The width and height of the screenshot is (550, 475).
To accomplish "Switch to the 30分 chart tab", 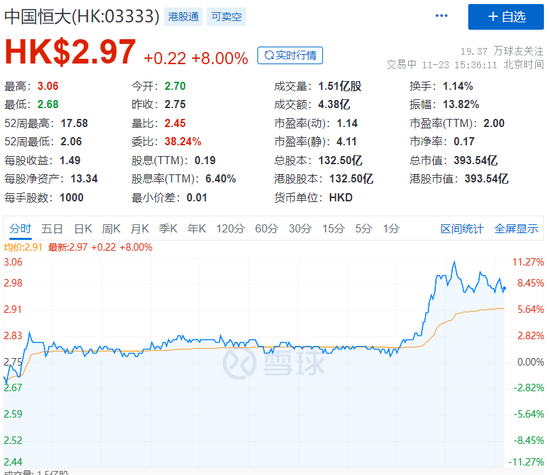I will 300,229.
